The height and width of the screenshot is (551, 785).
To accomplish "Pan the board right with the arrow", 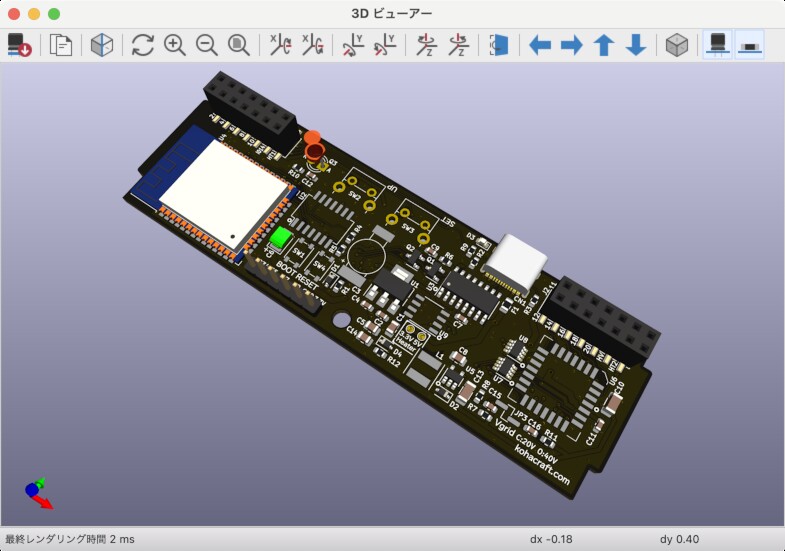I will click(571, 45).
